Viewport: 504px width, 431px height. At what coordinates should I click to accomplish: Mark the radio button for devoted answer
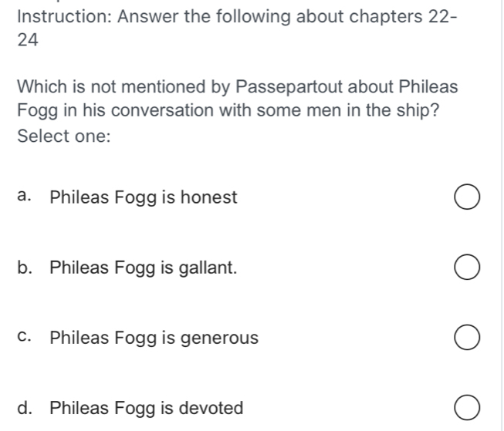pyautogui.click(x=465, y=409)
